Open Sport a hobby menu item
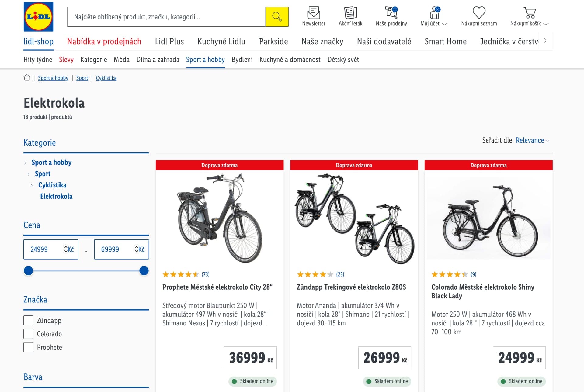 point(205,60)
